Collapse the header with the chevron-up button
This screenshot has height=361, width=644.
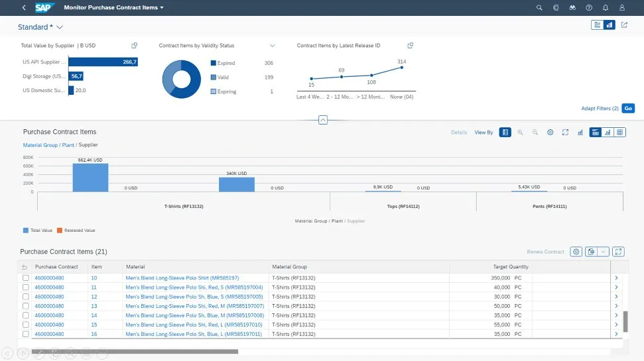[x=322, y=120]
